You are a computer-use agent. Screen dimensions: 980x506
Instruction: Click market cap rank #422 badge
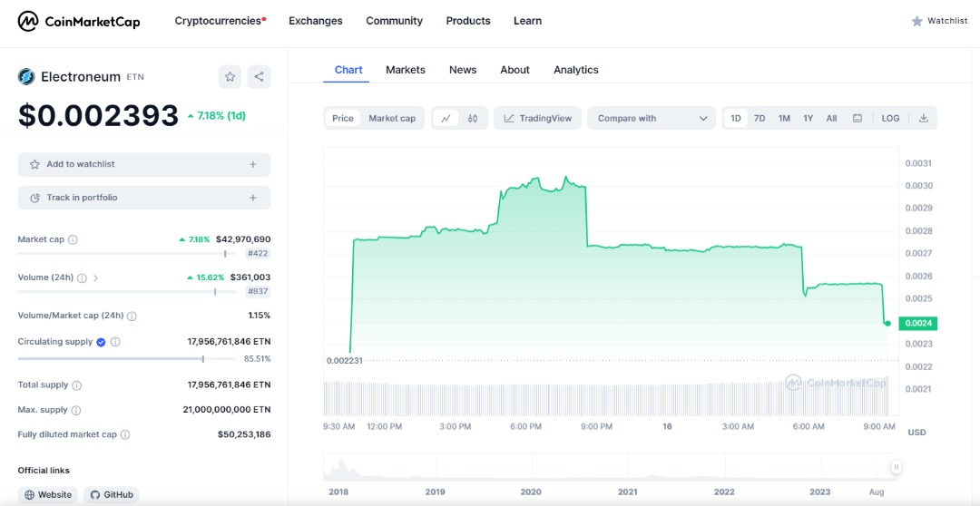click(258, 254)
